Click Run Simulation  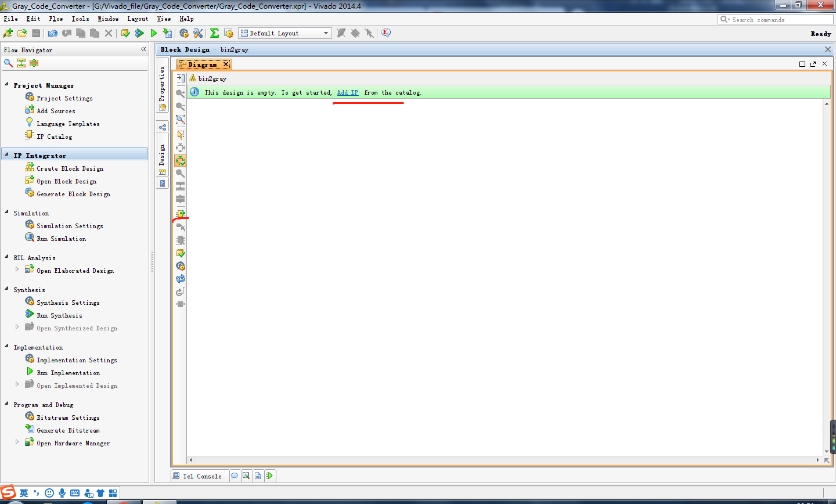pyautogui.click(x=61, y=239)
